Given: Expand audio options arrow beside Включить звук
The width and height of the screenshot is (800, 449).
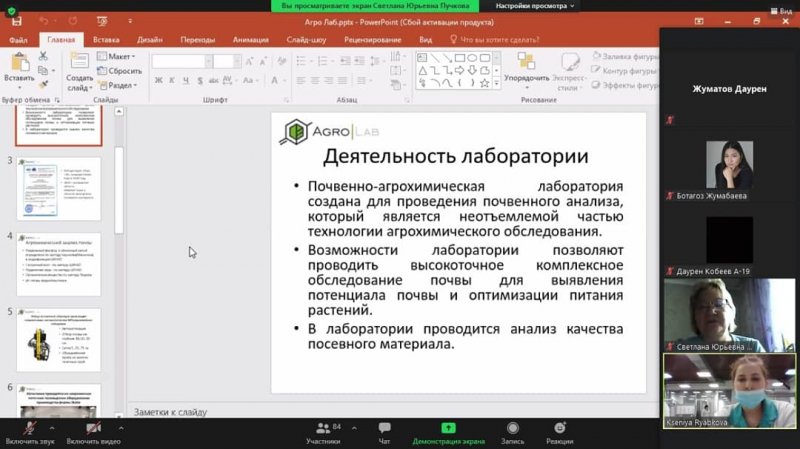Looking at the screenshot, I should tap(52, 428).
